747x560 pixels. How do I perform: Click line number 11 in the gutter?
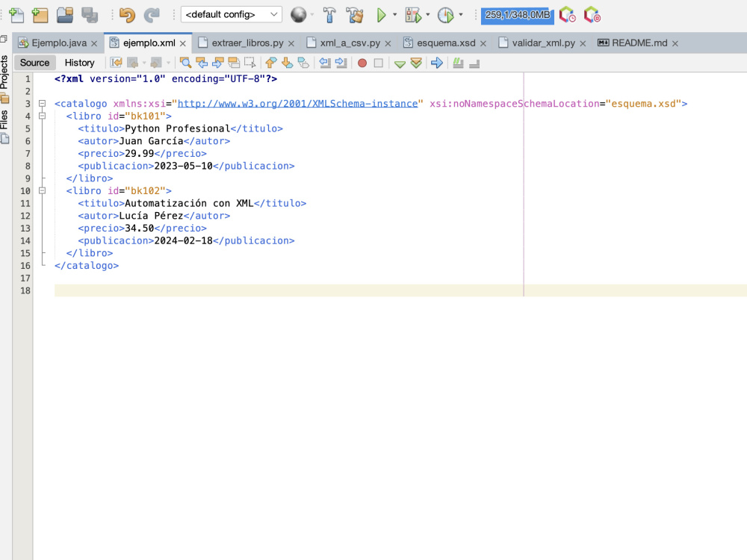(25, 203)
